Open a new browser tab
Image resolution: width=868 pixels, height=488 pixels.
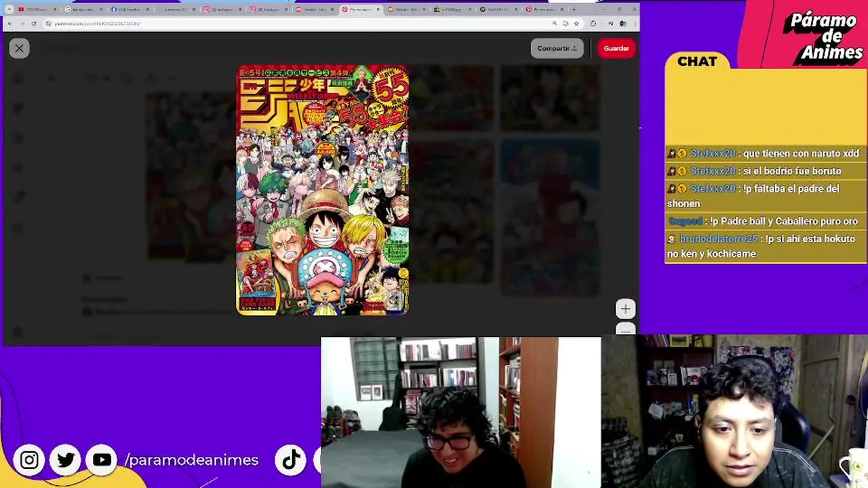pos(574,9)
